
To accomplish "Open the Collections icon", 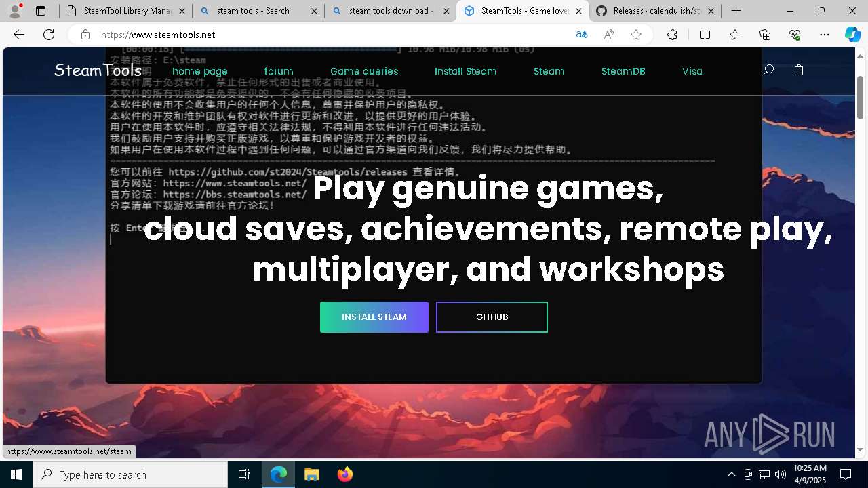I will pyautogui.click(x=765, y=35).
